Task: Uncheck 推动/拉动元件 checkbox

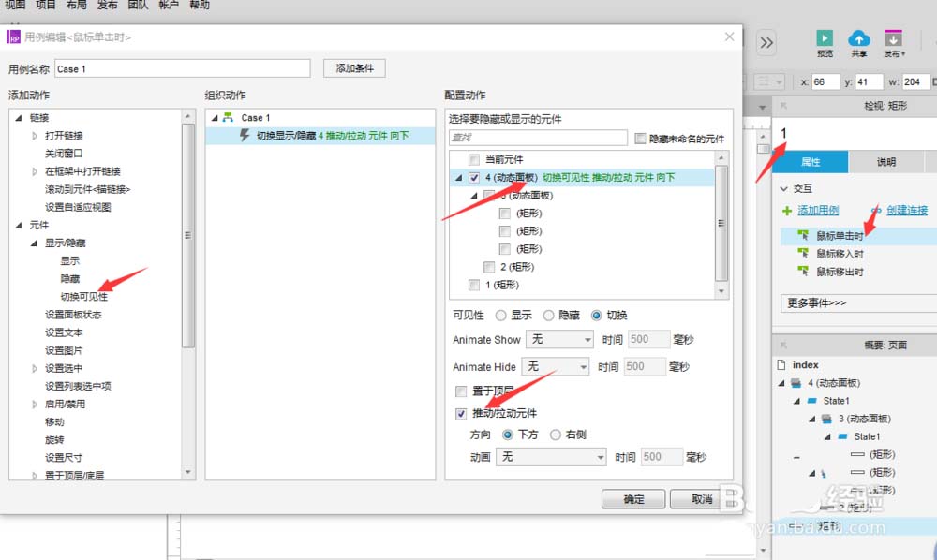Action: (461, 413)
